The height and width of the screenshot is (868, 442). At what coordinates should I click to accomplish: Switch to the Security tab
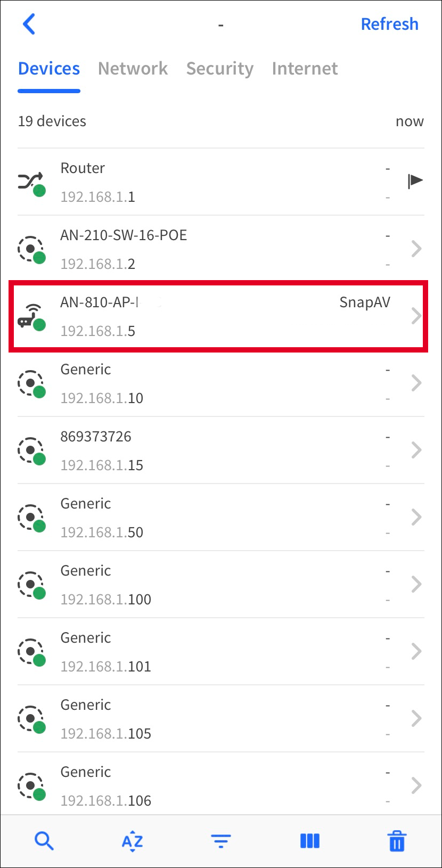pyautogui.click(x=219, y=69)
